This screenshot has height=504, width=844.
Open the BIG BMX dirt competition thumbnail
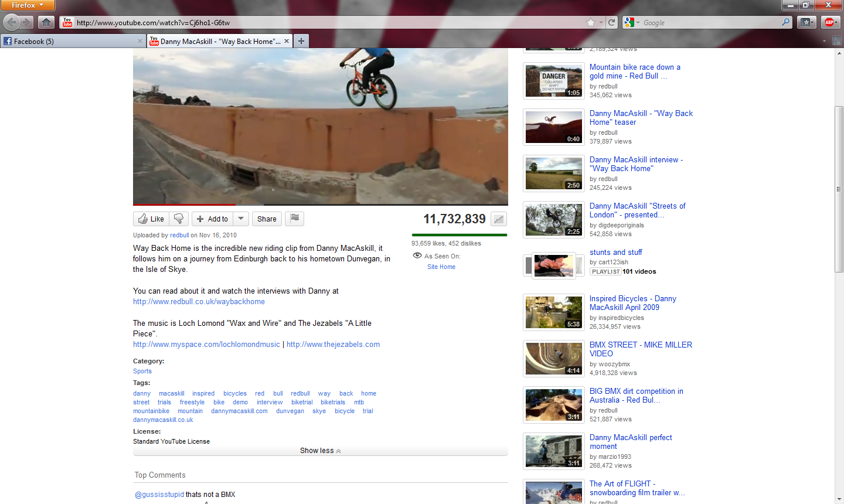click(554, 405)
